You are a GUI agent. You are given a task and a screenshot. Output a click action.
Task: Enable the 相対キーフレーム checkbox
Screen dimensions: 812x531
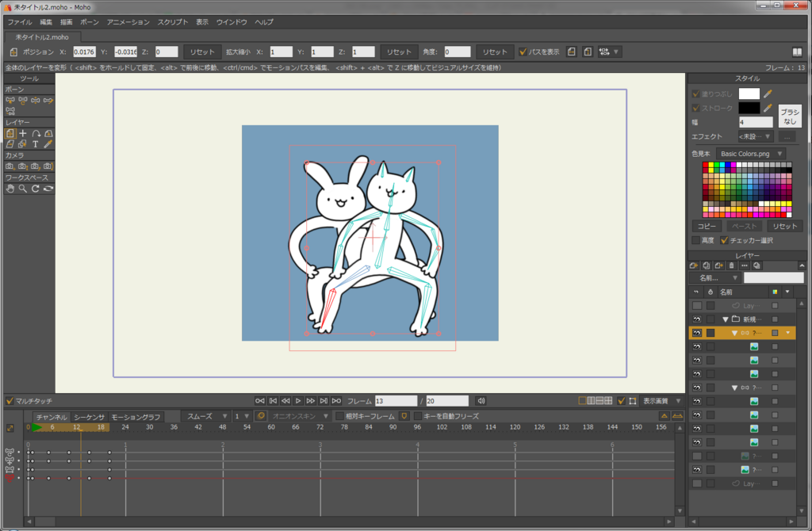(x=339, y=416)
